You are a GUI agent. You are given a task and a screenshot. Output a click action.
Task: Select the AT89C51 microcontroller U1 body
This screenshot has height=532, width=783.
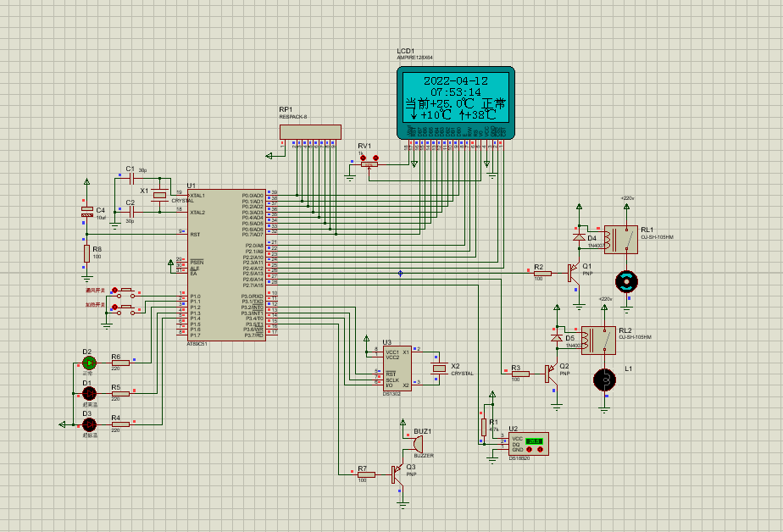click(x=226, y=265)
